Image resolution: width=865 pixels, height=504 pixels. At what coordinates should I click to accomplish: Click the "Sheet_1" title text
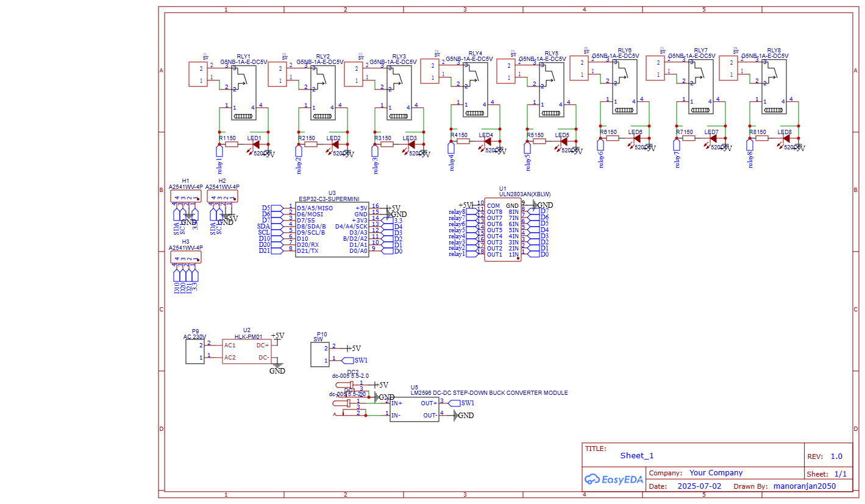coord(637,455)
